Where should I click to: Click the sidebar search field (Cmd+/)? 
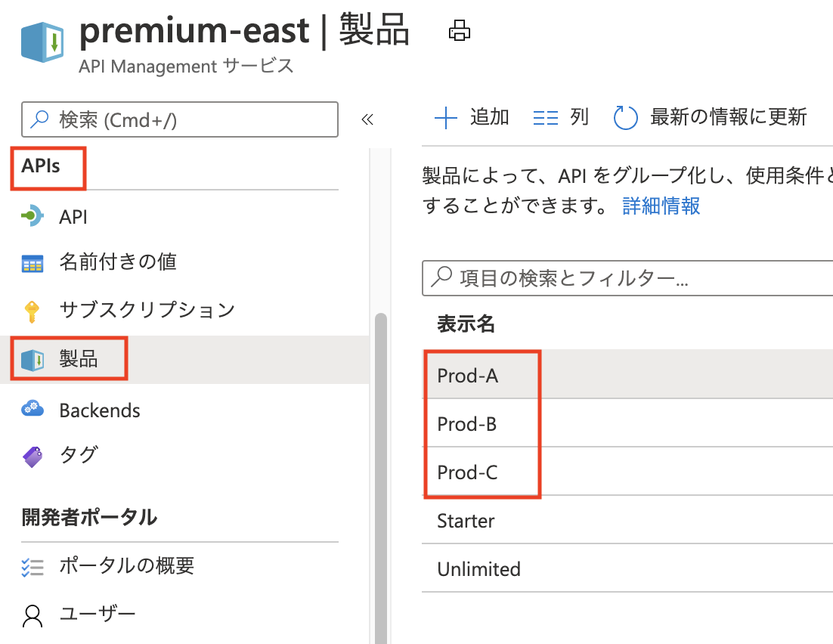click(x=180, y=119)
